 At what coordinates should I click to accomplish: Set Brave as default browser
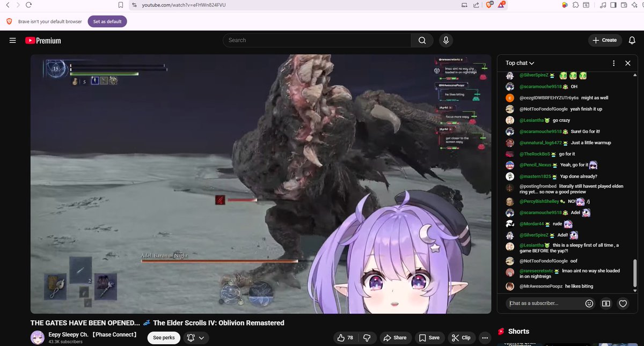[x=107, y=21]
